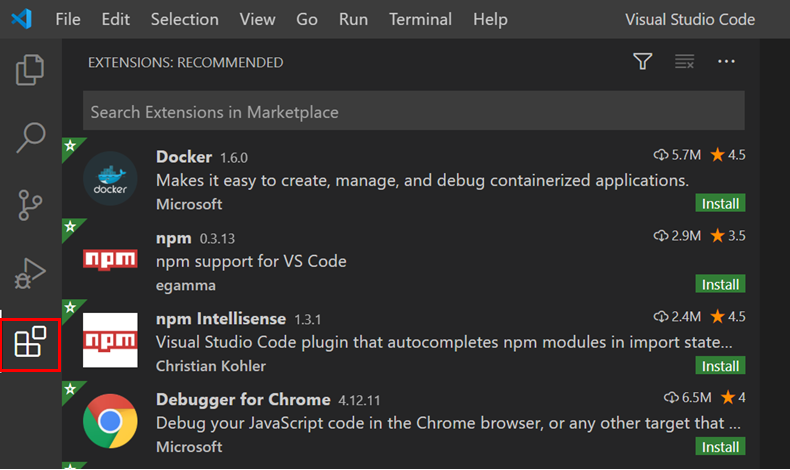
Task: Clear extensions search results icon
Action: point(684,61)
